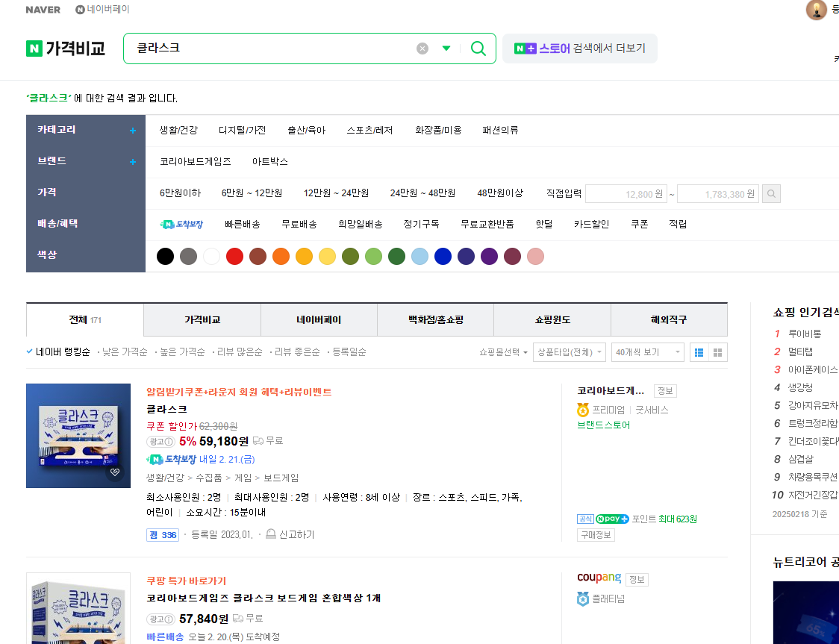Open 쇼핑몰선택 dropdown
This screenshot has width=839, height=644.
504,352
